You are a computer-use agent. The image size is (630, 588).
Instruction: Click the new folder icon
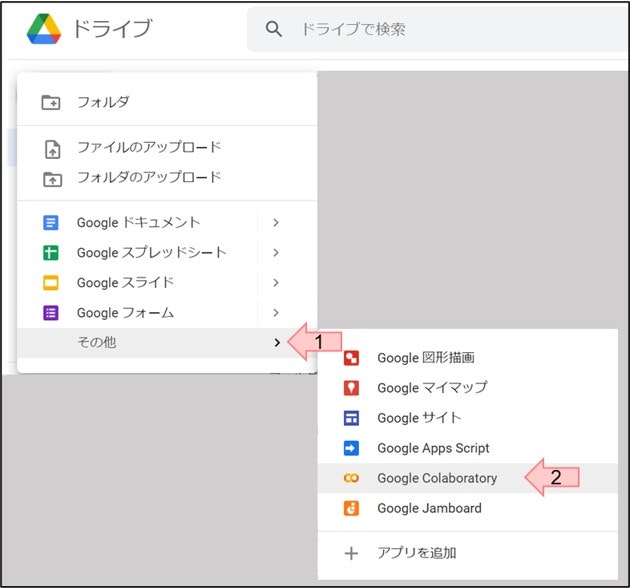[x=51, y=102]
